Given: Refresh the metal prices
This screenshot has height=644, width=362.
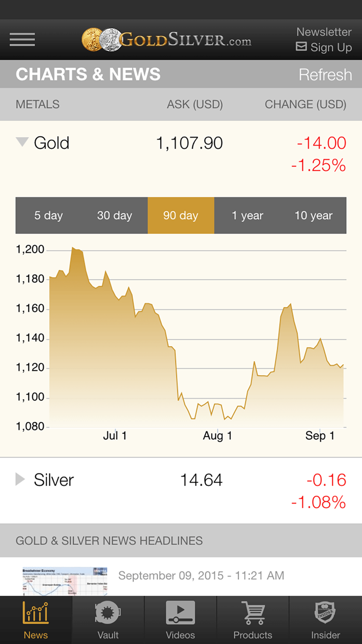Looking at the screenshot, I should point(325,74).
